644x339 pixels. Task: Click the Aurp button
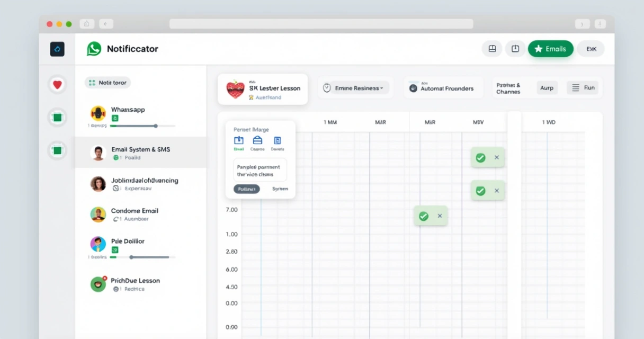[547, 88]
